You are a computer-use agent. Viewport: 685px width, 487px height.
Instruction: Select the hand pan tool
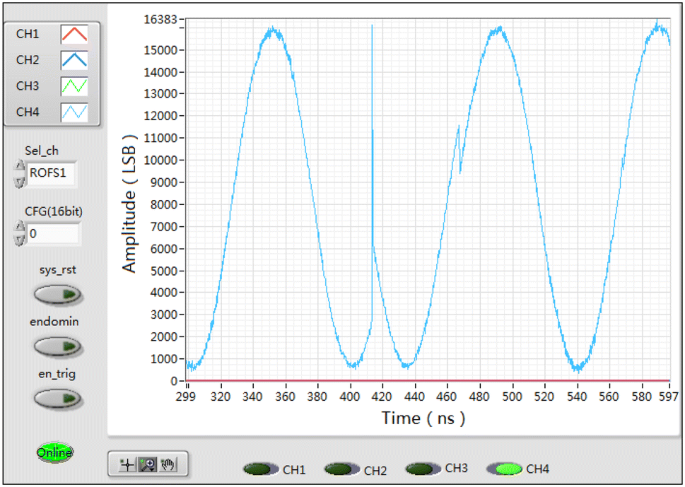168,465
